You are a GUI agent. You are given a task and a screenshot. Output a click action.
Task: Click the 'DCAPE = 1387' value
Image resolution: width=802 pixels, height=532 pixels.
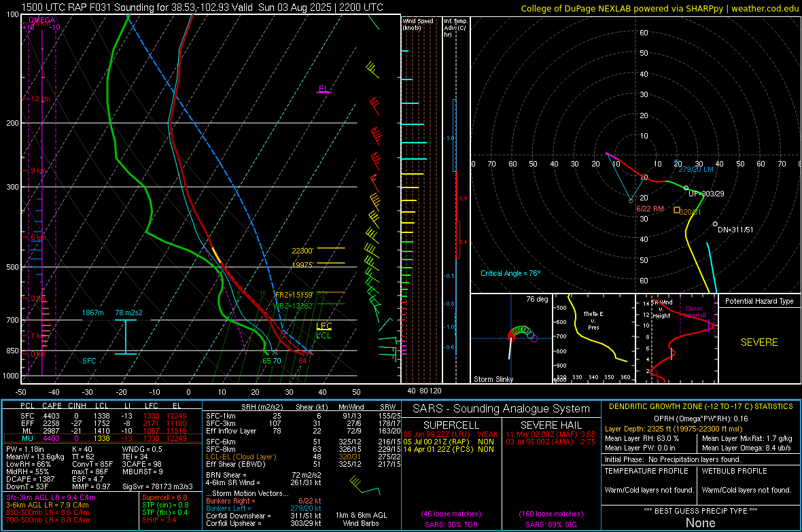click(30, 479)
